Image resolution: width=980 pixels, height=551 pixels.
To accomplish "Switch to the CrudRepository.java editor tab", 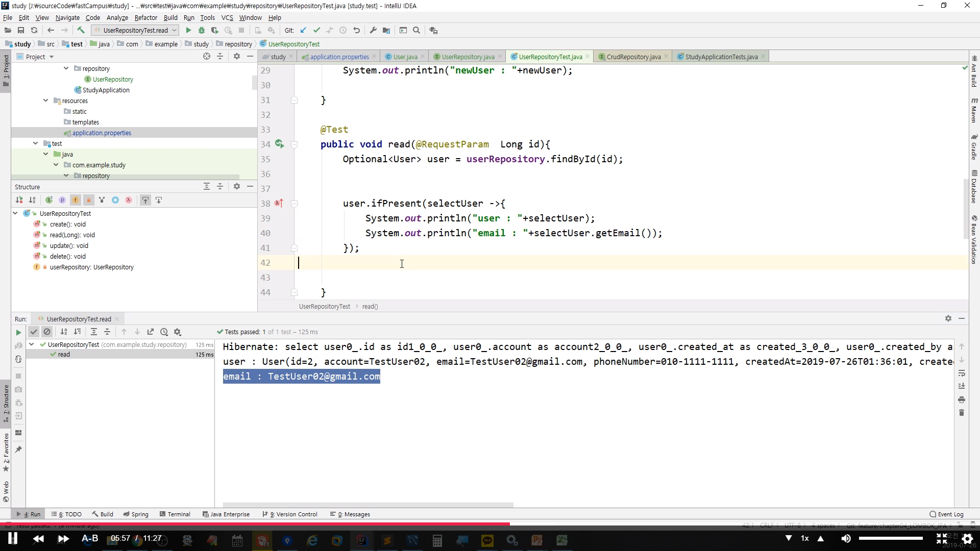I will [x=633, y=57].
